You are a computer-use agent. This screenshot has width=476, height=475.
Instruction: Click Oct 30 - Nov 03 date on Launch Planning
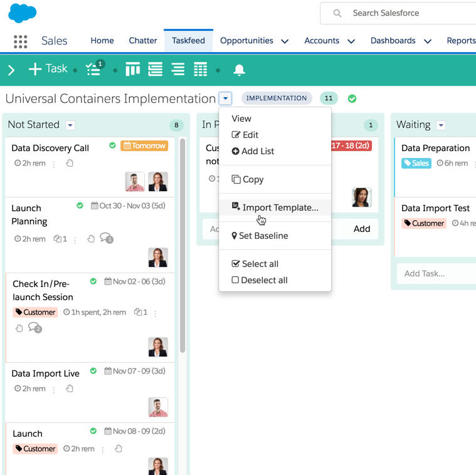pos(128,206)
